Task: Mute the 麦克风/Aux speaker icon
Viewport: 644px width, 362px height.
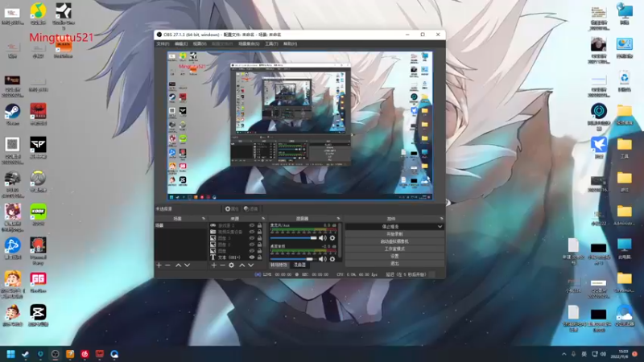Action: 323,238
